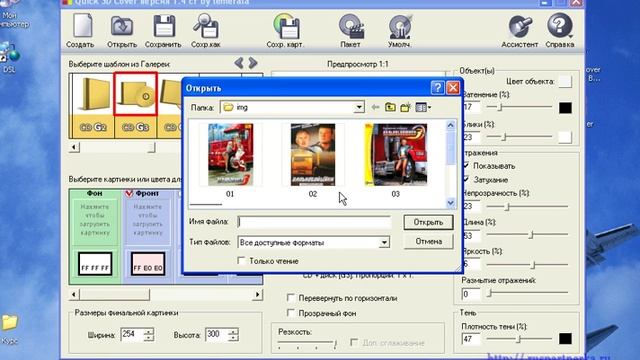Click the Ширина value field
640x360 pixels.
tap(132, 334)
